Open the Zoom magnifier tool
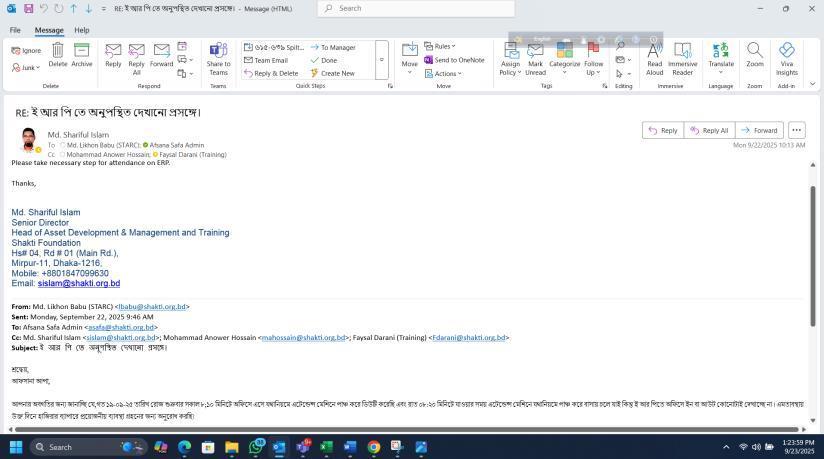 755,54
